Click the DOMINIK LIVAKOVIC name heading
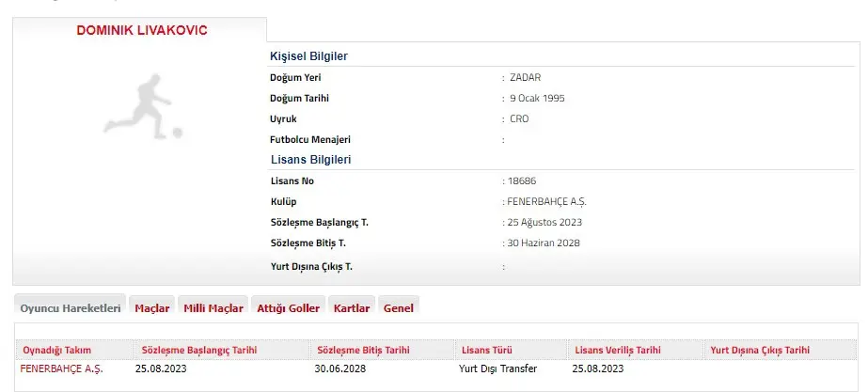 141,30
